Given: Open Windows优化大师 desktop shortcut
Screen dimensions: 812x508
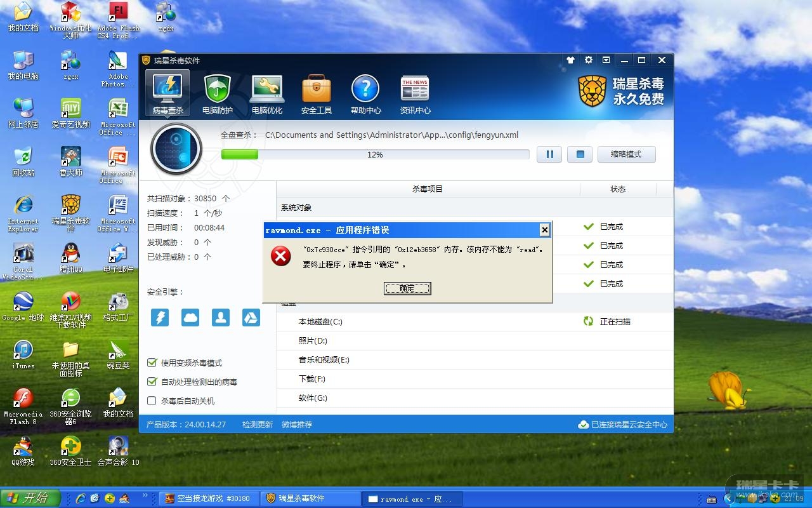Looking at the screenshot, I should click(70, 20).
